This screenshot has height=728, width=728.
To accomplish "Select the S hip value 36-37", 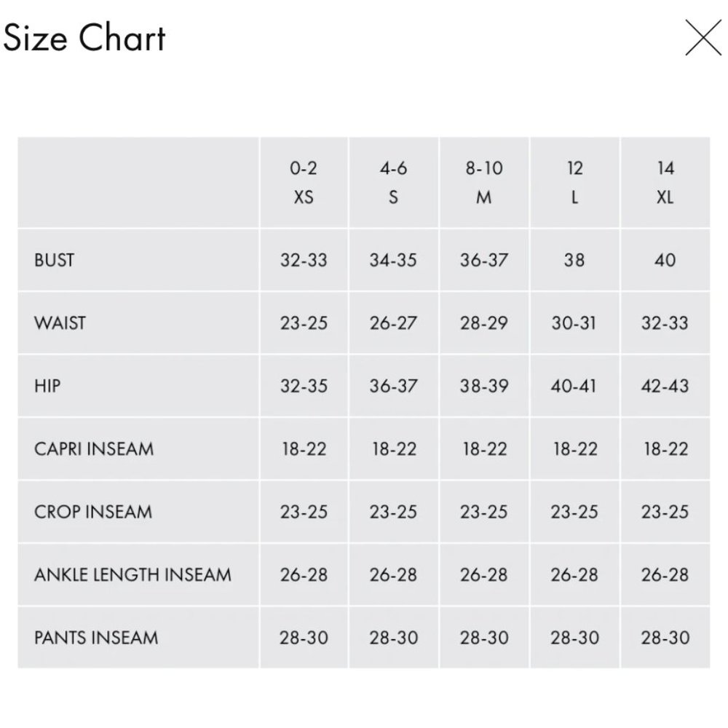I will [393, 385].
